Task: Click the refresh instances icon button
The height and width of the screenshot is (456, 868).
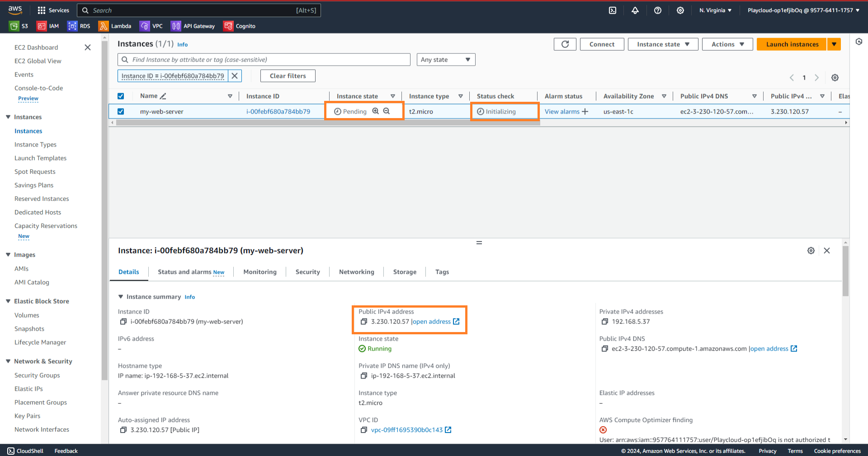Action: pyautogui.click(x=565, y=44)
